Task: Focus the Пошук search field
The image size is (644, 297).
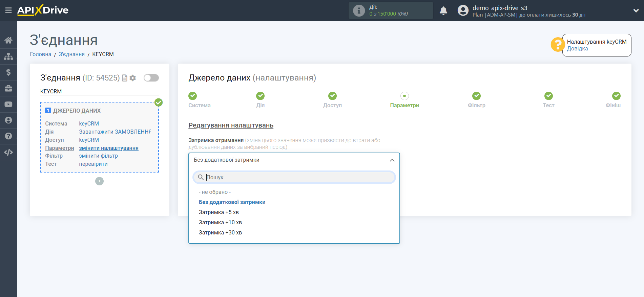Action: tap(294, 177)
